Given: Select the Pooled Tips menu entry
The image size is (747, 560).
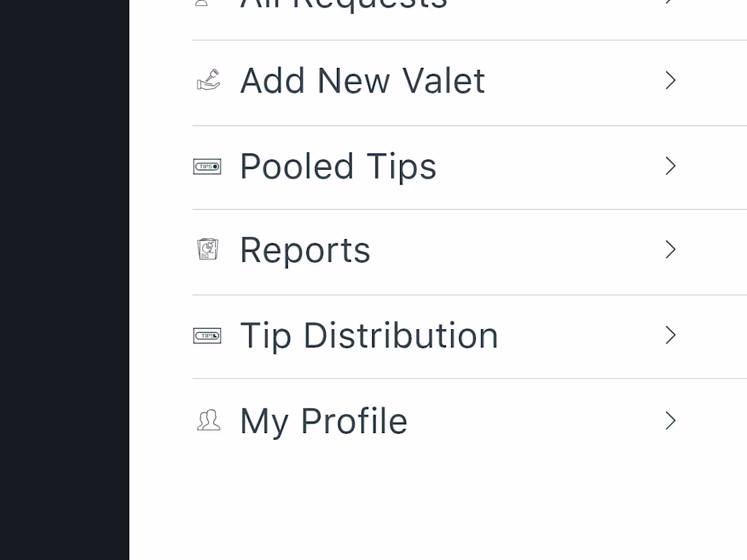Looking at the screenshot, I should pyautogui.click(x=338, y=166).
